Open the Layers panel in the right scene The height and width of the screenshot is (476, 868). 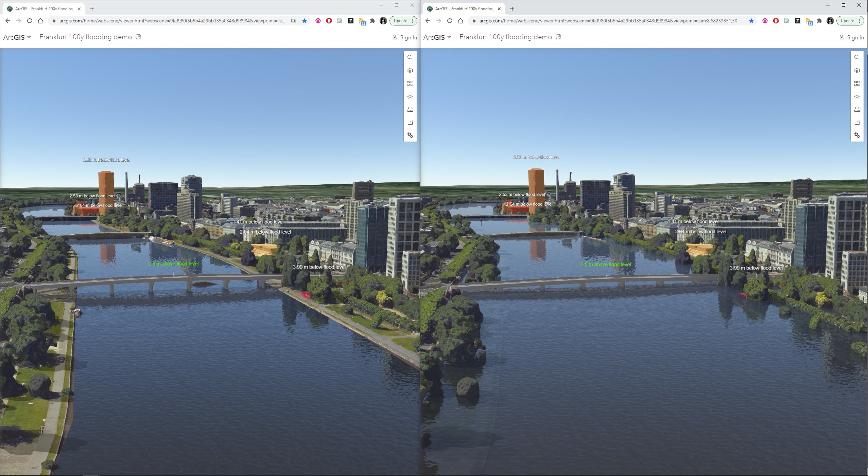pyautogui.click(x=857, y=70)
